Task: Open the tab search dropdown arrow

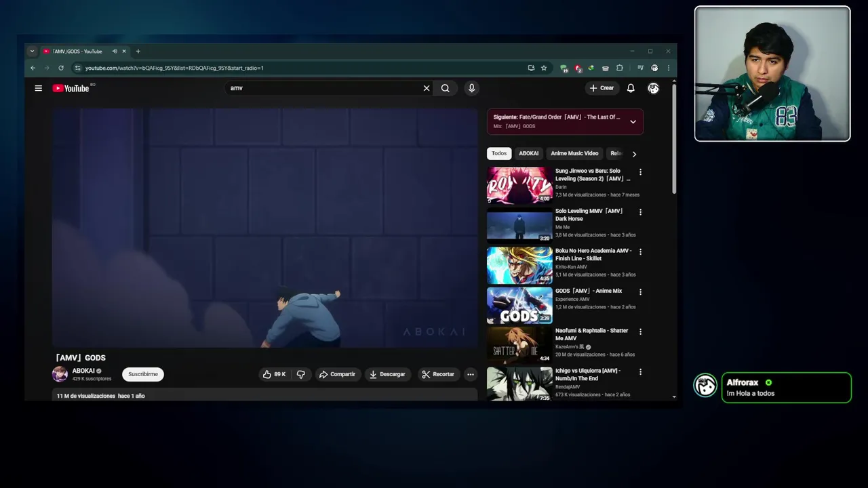Action: point(32,52)
